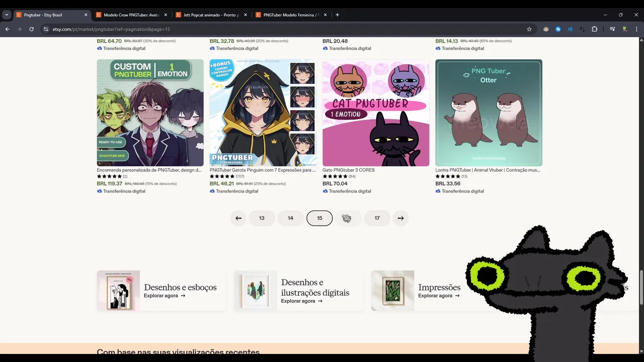Switch to the Modelo Crow PNGTuber tab
644x362 pixels.
tap(131, 15)
